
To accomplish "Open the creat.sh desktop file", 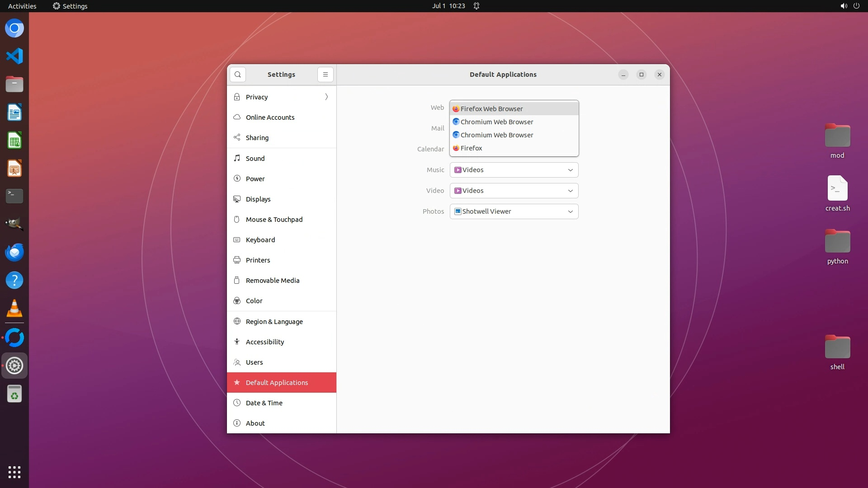I will tap(837, 188).
